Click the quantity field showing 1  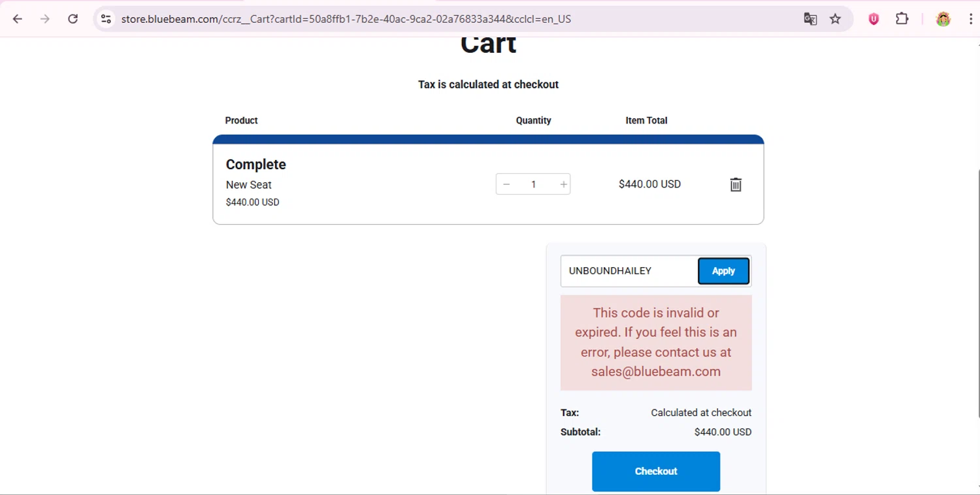[533, 184]
